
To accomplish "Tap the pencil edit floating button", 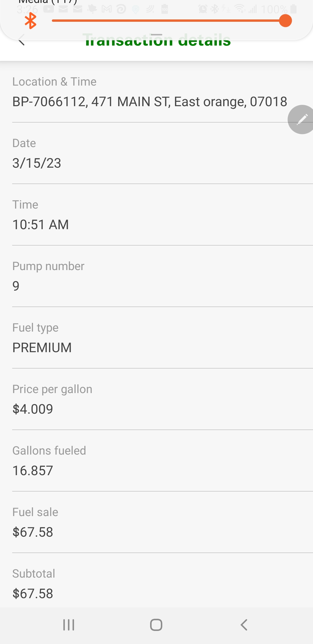I will coord(301,119).
